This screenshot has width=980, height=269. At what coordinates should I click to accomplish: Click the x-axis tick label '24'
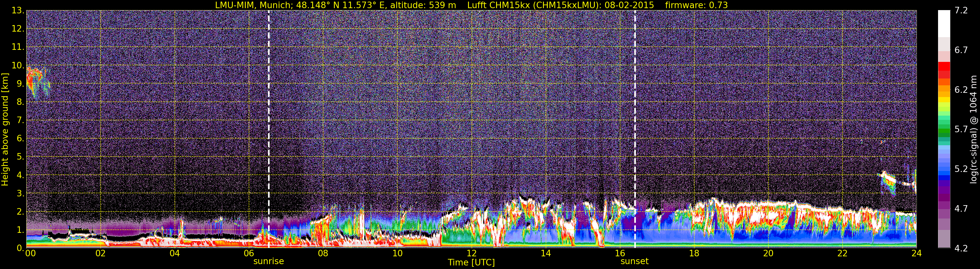[x=917, y=253]
